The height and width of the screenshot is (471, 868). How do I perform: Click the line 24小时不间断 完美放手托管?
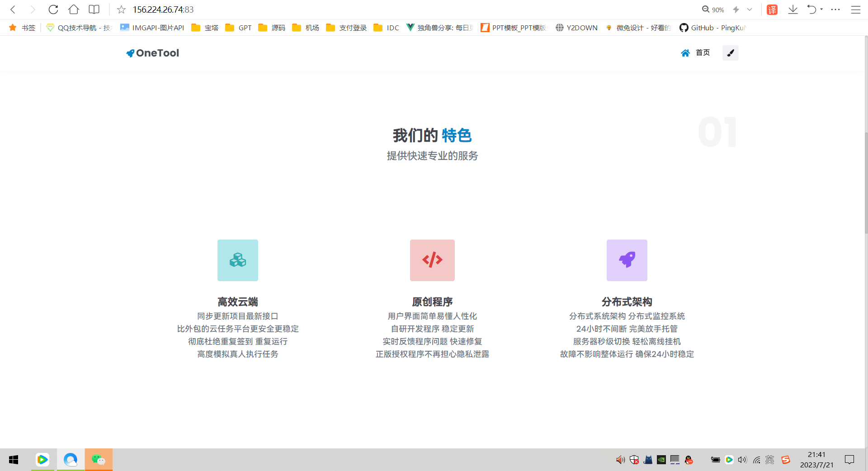click(x=627, y=329)
